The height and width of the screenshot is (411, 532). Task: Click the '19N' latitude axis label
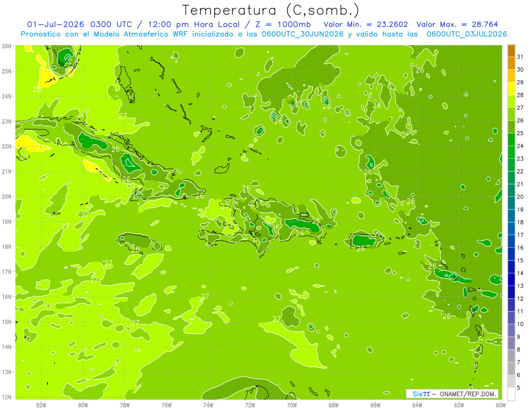(6, 222)
